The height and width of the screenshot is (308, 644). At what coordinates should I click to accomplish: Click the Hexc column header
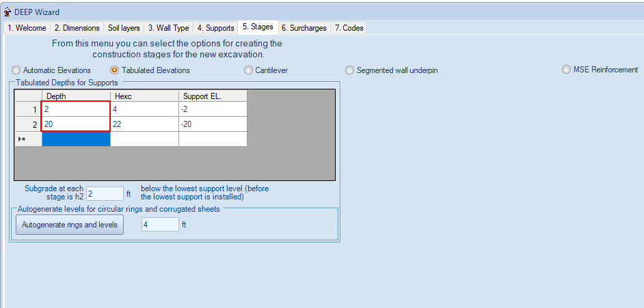[x=144, y=96]
